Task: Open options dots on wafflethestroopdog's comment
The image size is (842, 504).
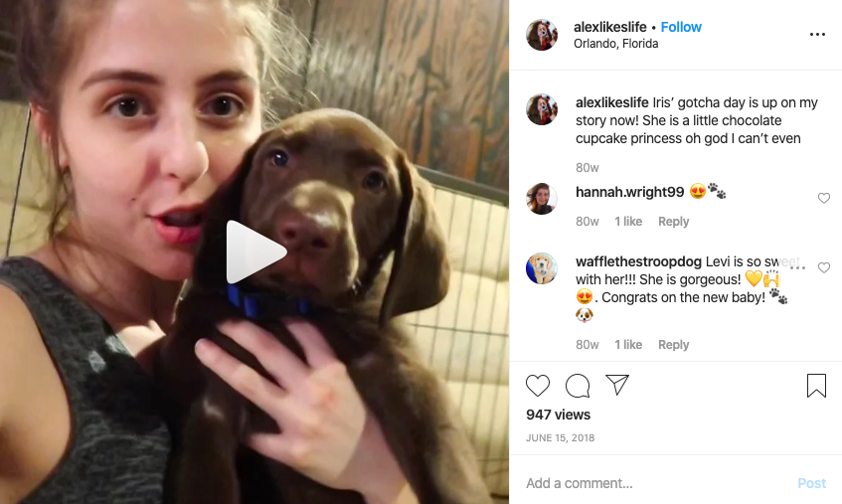Action: click(x=798, y=267)
